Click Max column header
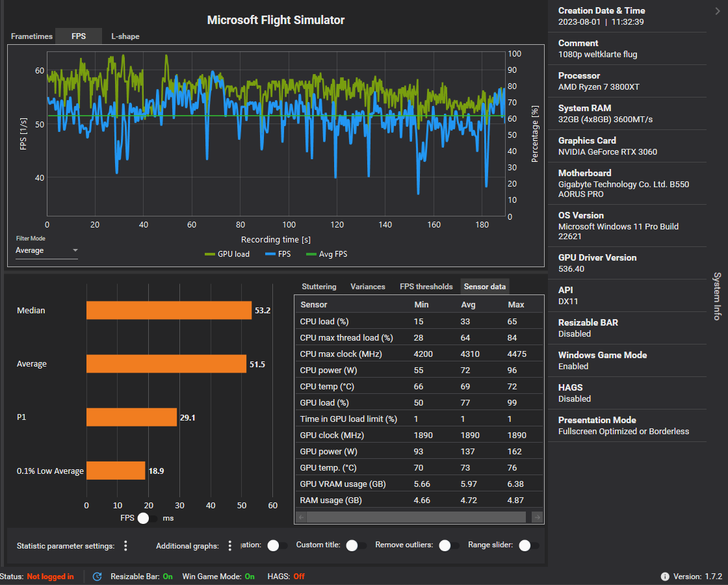The height and width of the screenshot is (585, 728). click(516, 305)
